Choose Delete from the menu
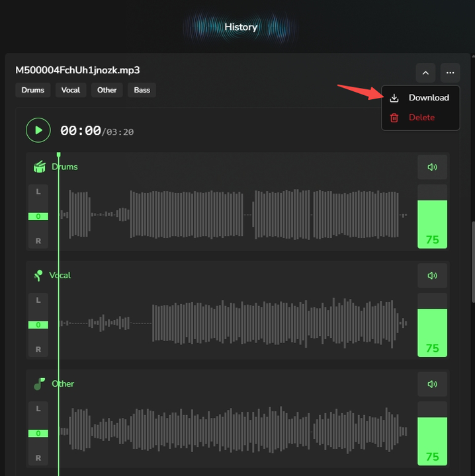 pyautogui.click(x=421, y=118)
